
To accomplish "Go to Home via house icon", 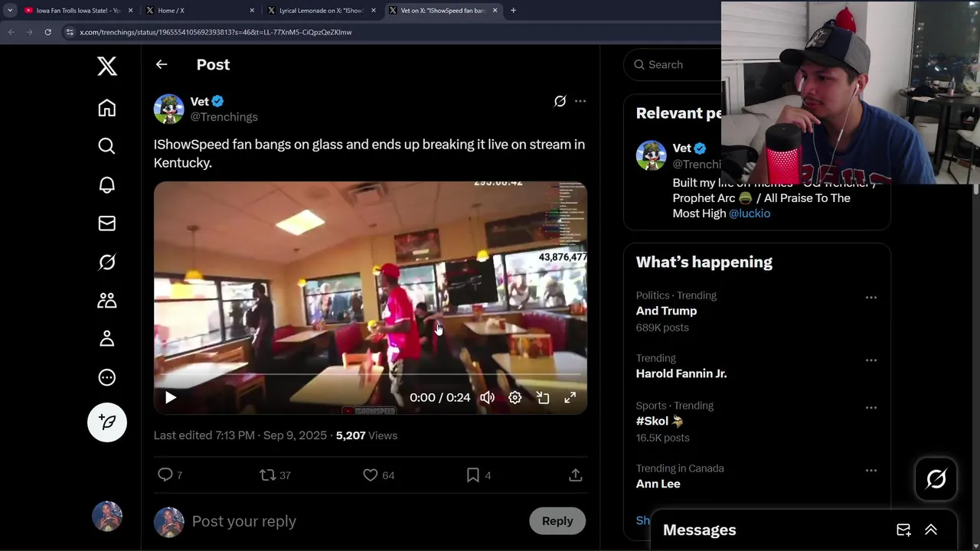I will tap(107, 108).
